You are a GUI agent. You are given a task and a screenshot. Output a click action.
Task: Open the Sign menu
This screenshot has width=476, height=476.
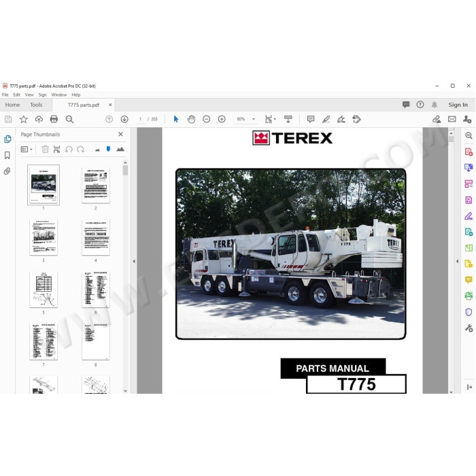(42, 95)
